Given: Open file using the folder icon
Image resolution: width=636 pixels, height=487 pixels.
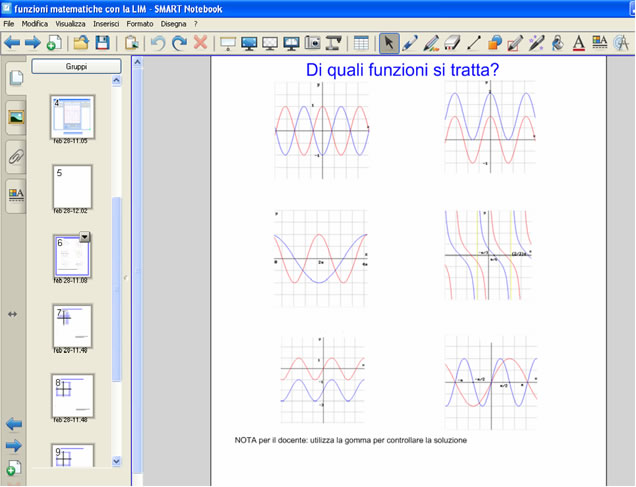Looking at the screenshot, I should [x=81, y=43].
